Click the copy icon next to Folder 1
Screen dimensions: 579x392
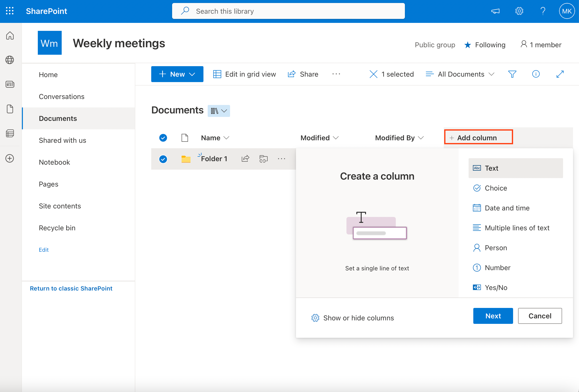click(x=263, y=158)
